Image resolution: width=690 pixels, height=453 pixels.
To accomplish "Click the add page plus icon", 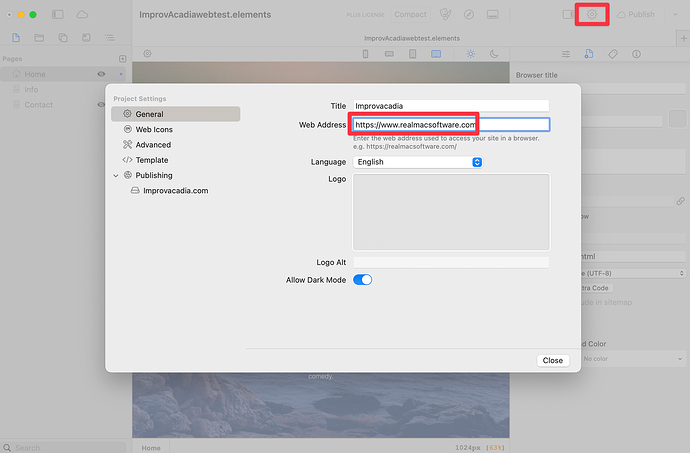I will click(x=123, y=59).
